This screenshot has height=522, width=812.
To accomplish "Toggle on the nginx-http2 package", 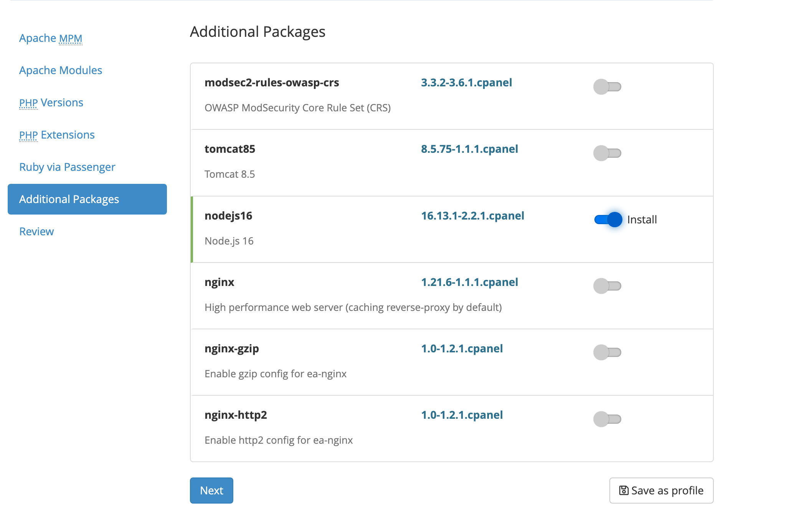I will [x=607, y=419].
